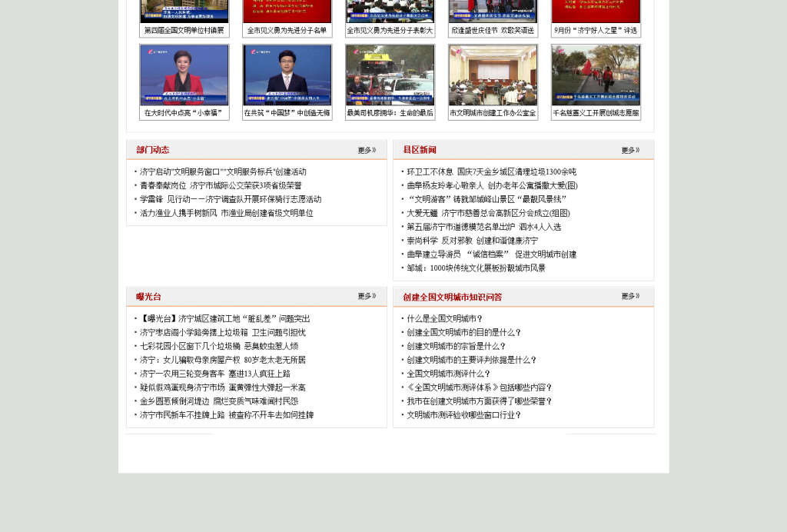This screenshot has height=532, width=787.
Task: Open the 曝光台 section's 更多 link
Action: [x=366, y=298]
